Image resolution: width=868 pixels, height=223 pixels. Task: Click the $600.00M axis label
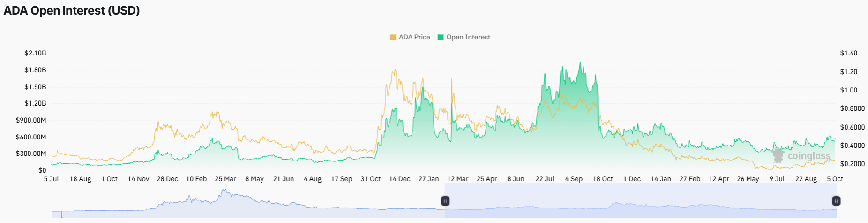31,137
